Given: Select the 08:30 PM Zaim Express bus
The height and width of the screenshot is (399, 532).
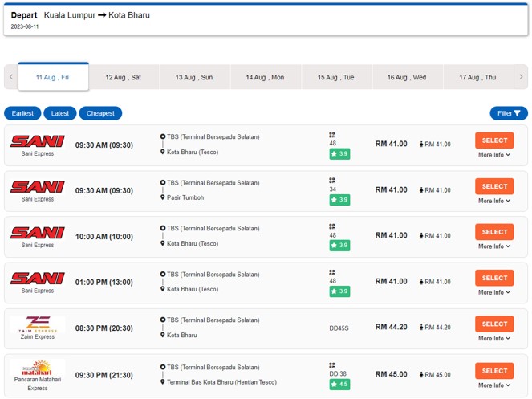Looking at the screenshot, I should [x=494, y=324].
